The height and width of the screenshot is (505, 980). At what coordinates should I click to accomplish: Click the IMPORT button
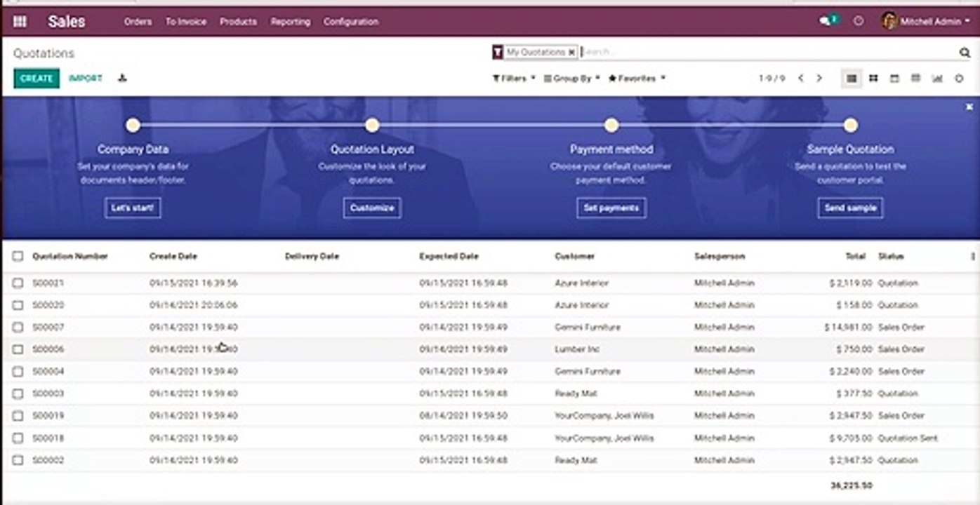pyautogui.click(x=86, y=79)
